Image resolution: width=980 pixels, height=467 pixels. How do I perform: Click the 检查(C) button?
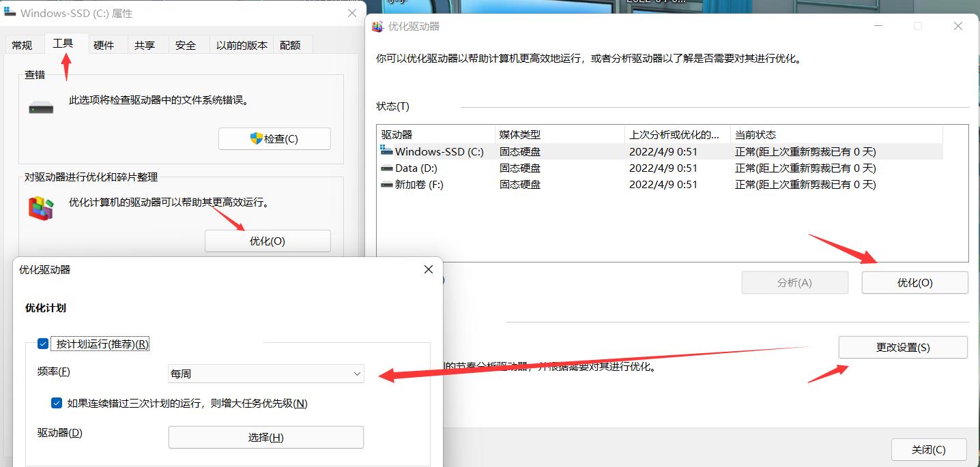coord(274,138)
